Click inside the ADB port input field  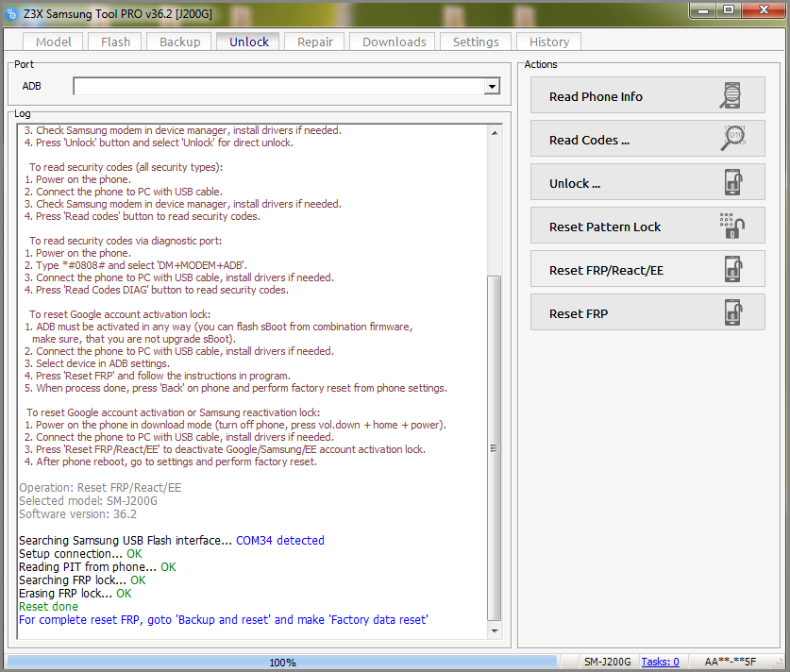pyautogui.click(x=278, y=87)
